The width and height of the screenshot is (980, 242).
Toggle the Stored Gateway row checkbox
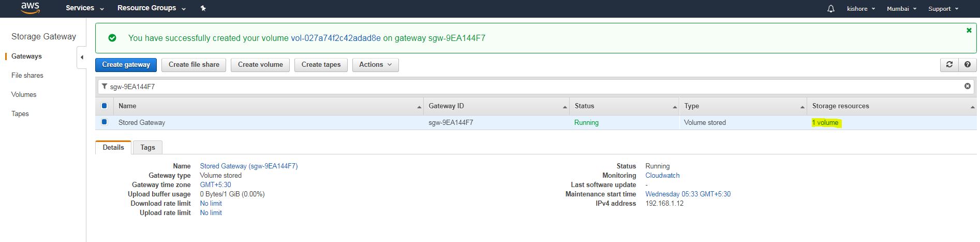point(104,122)
